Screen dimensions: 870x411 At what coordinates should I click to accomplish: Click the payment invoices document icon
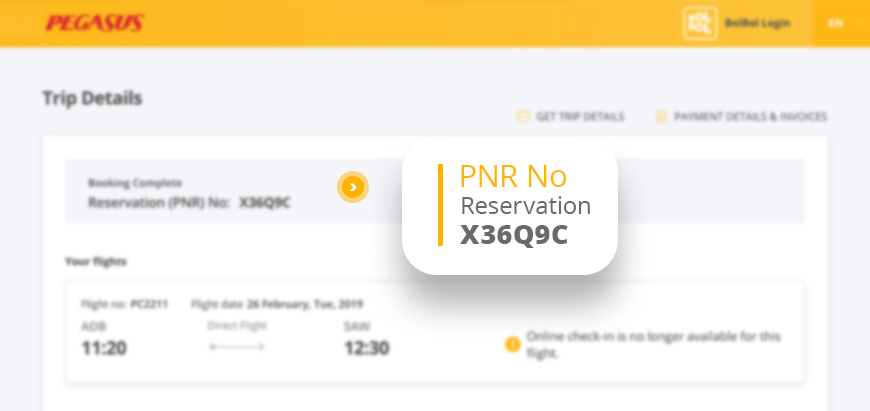pos(661,116)
